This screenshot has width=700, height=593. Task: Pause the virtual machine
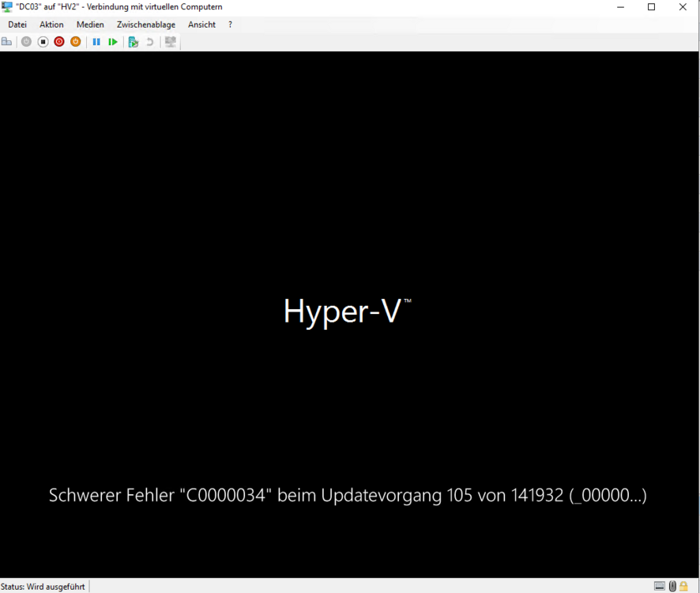click(x=96, y=42)
